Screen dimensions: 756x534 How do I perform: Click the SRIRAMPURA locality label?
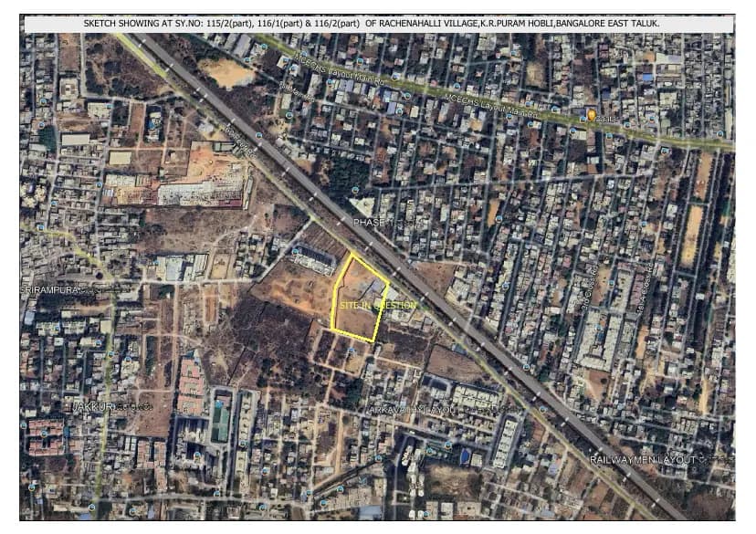pyautogui.click(x=47, y=289)
